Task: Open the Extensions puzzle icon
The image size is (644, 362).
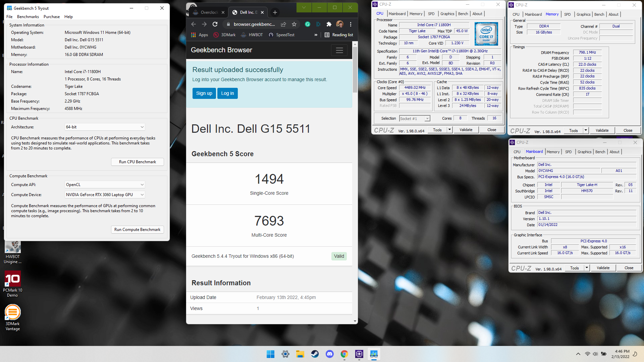Action: click(329, 24)
